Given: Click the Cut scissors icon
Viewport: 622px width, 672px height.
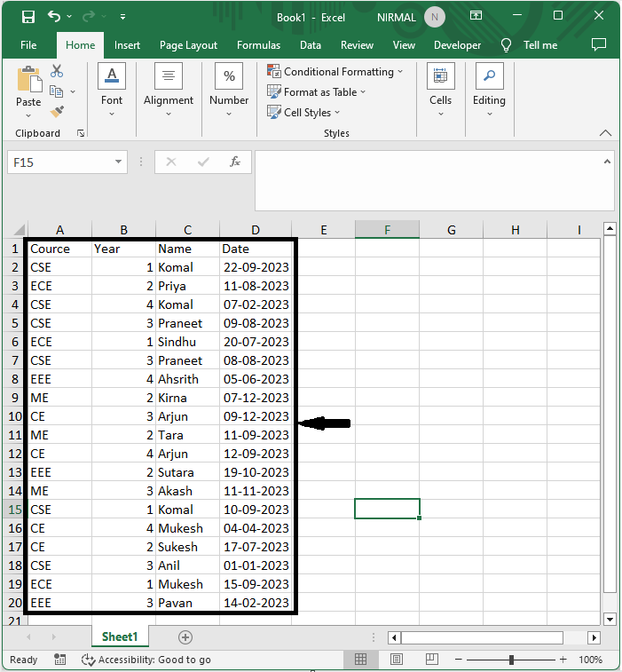Looking at the screenshot, I should [x=57, y=71].
